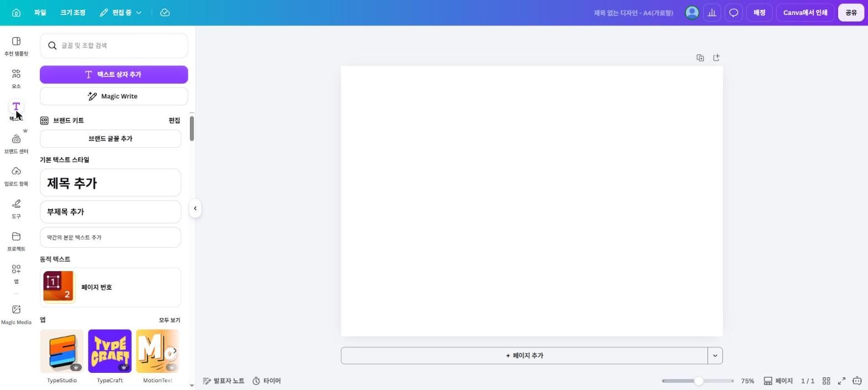Open 요소 elements sidebar panel

pos(16,79)
